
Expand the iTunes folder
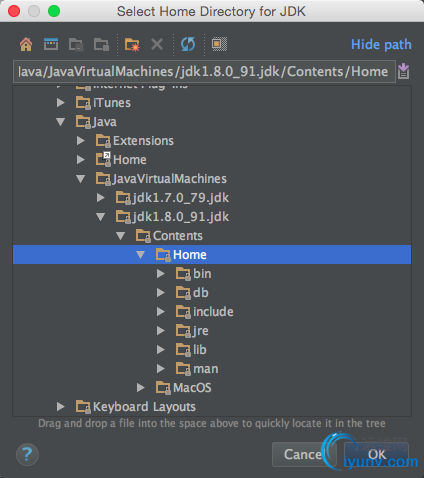click(x=61, y=103)
